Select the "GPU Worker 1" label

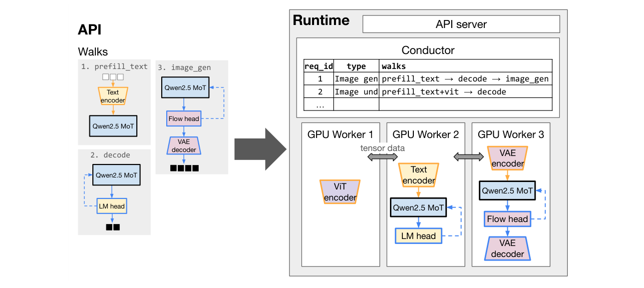pyautogui.click(x=340, y=134)
